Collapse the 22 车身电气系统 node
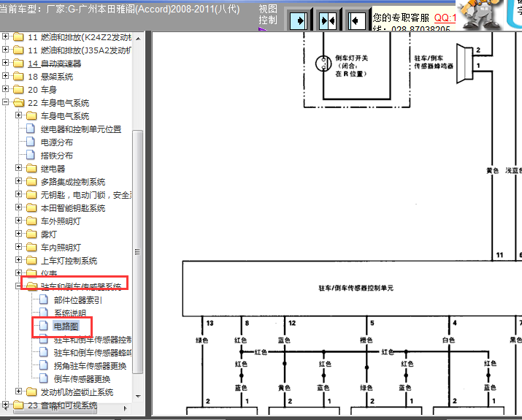This screenshot has height=420, width=522. [5, 102]
